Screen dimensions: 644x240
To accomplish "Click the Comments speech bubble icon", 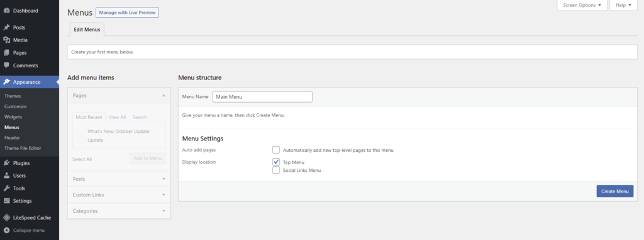I will pos(6,66).
